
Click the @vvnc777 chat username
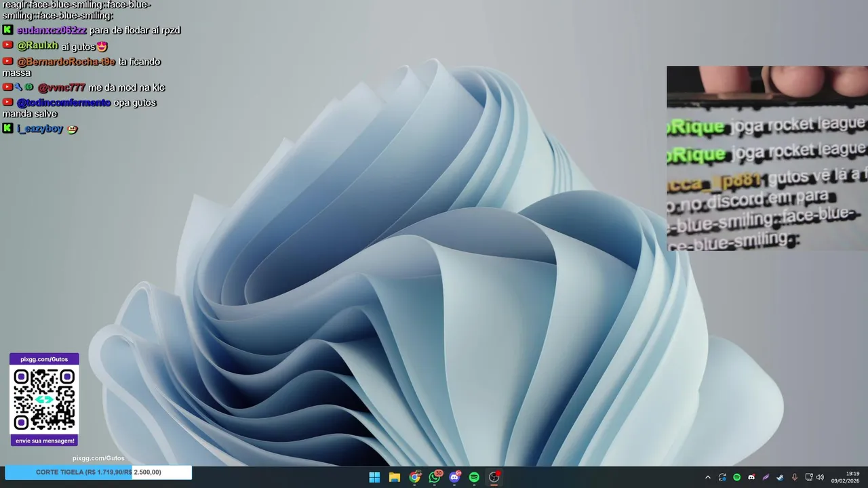tap(62, 87)
